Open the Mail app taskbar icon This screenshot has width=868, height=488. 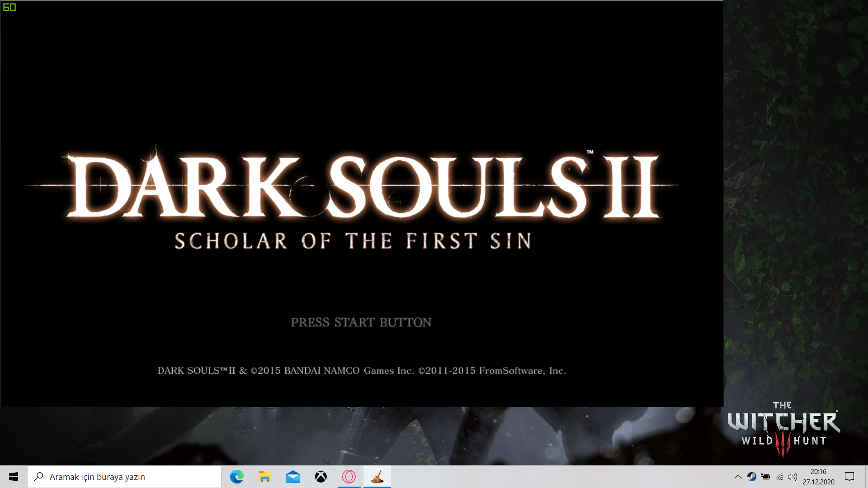(x=292, y=477)
